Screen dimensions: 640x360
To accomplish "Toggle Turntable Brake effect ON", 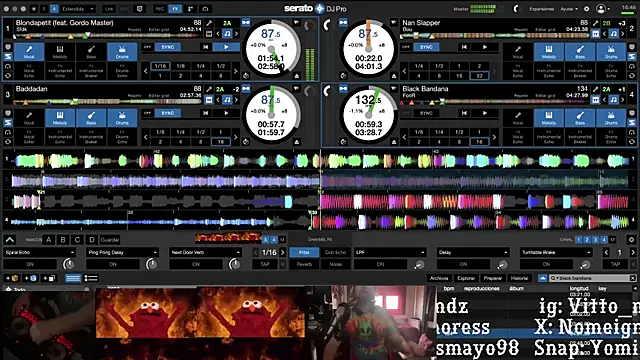I will click(x=546, y=264).
